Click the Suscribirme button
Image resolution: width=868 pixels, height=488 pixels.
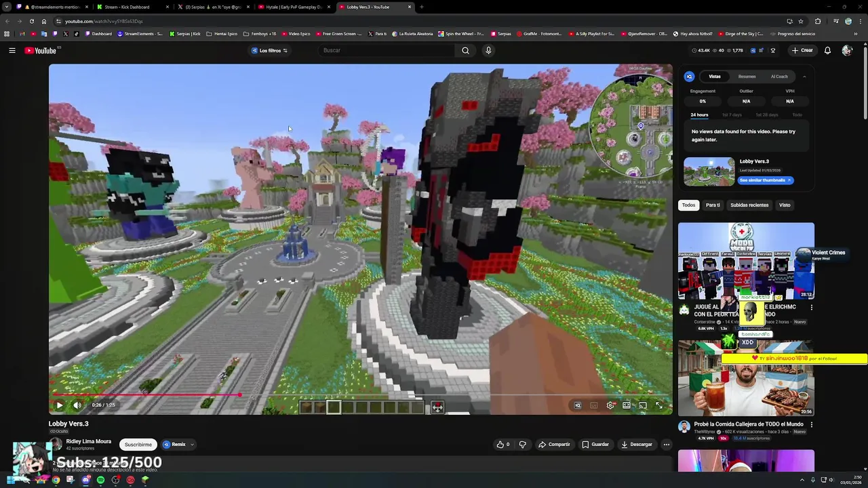tap(138, 445)
